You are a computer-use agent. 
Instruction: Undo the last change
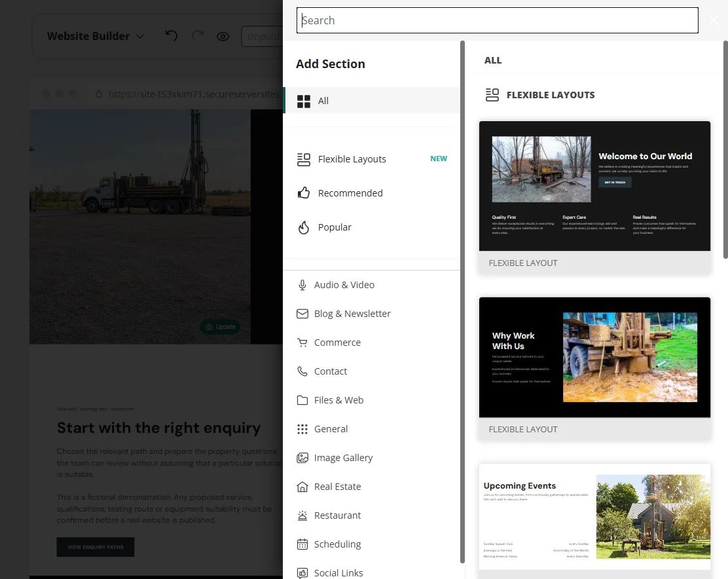click(172, 36)
